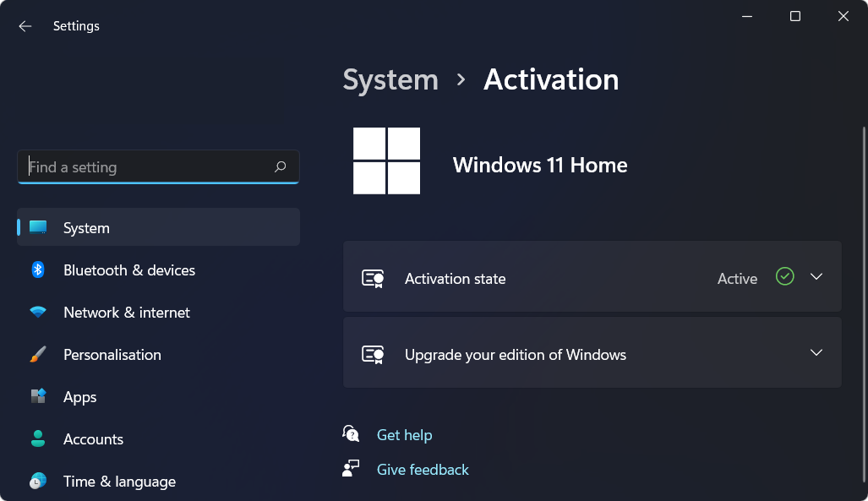
Task: Select System in the breadcrumb
Action: pos(390,79)
